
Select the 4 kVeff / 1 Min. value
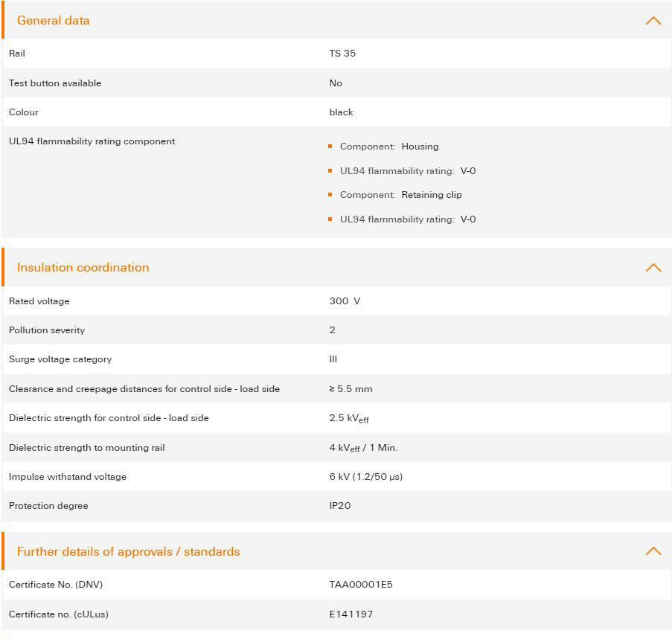[x=363, y=448]
